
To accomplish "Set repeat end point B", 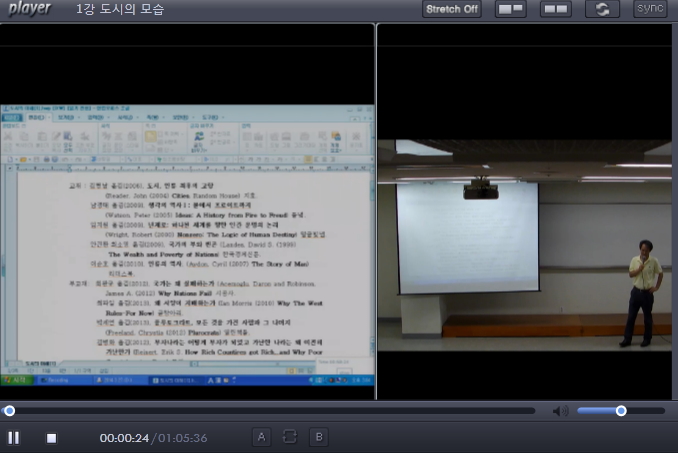I will coord(319,437).
